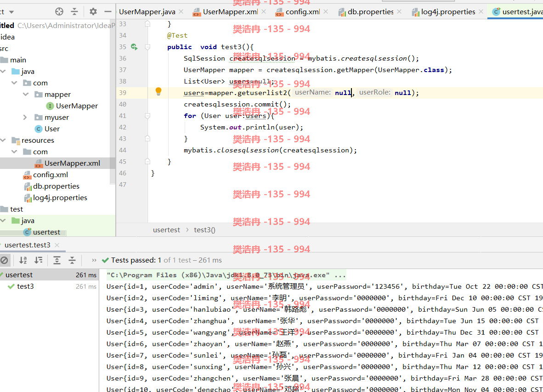The width and height of the screenshot is (543, 392).
Task: Click the console row with userCode='admin'
Action: (x=324, y=286)
